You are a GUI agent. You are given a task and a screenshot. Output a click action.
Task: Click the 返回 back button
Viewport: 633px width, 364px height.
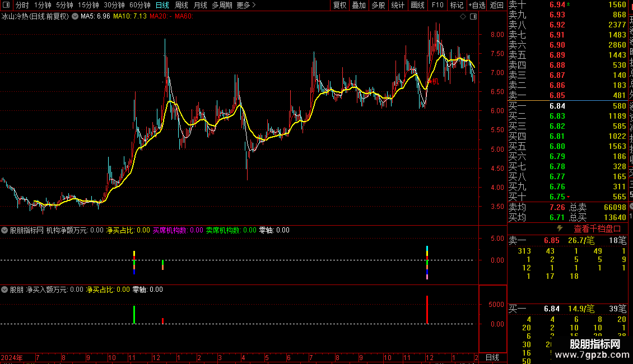[x=496, y=5]
